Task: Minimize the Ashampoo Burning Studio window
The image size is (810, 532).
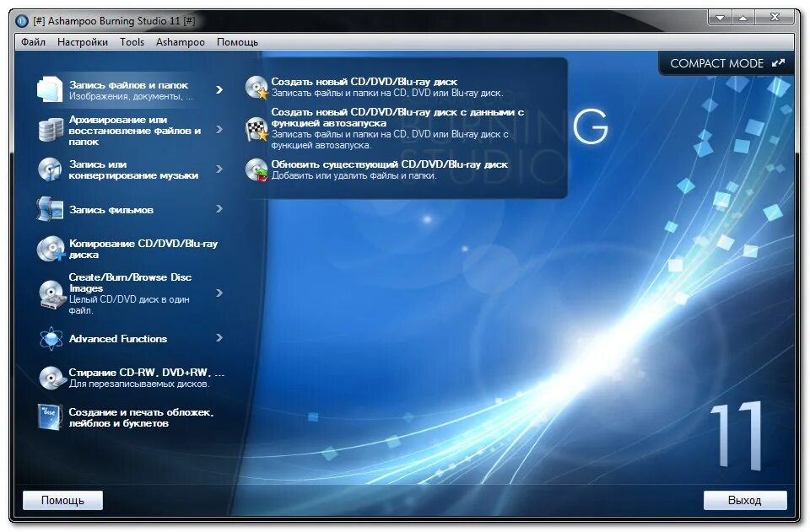Action: point(720,18)
